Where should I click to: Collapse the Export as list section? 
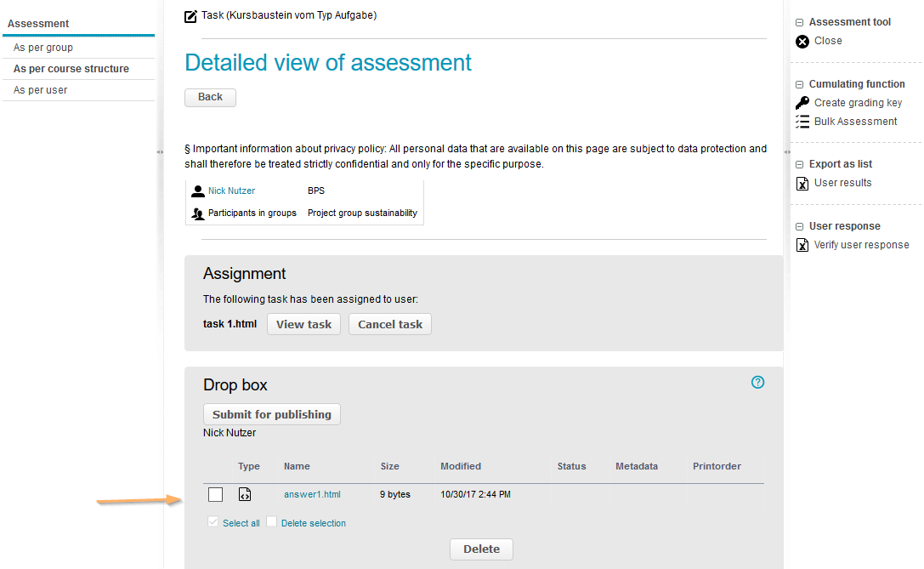pos(800,165)
